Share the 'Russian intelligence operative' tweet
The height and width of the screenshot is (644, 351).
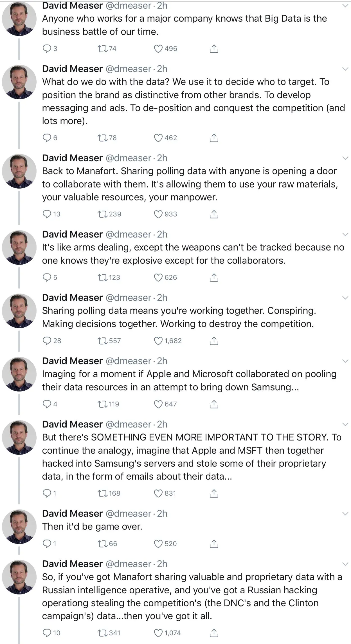pyautogui.click(x=214, y=633)
